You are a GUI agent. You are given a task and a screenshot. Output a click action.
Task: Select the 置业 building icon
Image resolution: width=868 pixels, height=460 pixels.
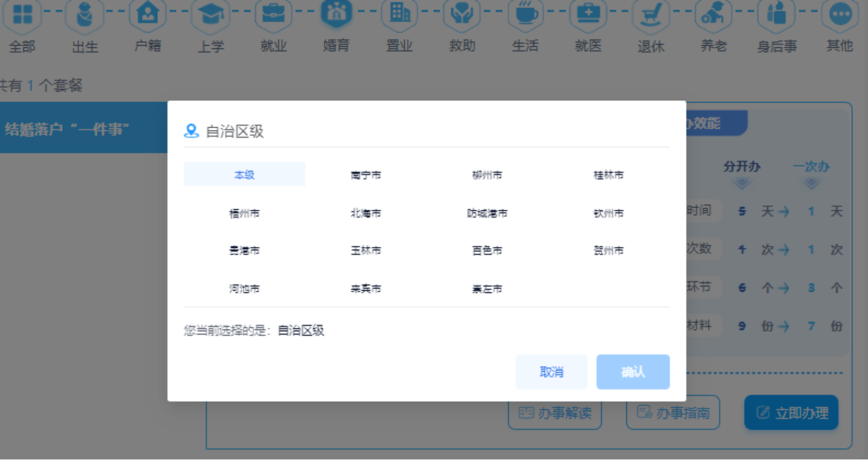pyautogui.click(x=399, y=15)
